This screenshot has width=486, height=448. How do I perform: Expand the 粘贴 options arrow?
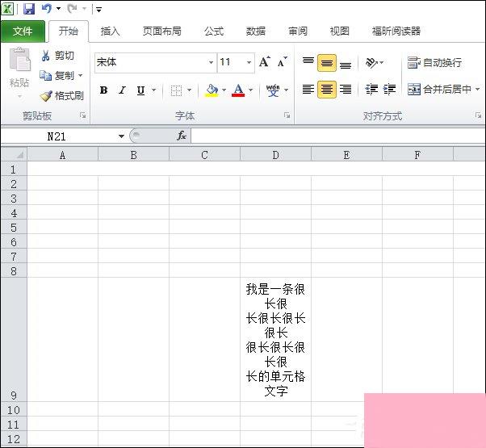click(x=19, y=96)
